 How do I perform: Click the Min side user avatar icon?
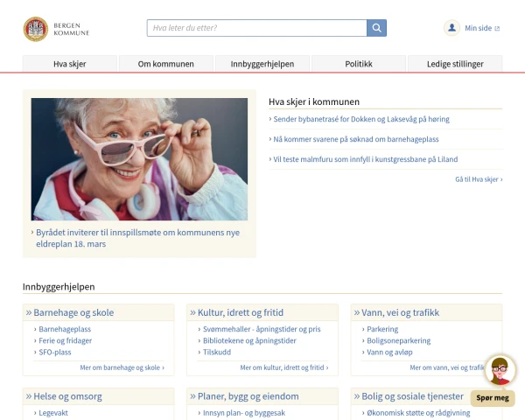tap(451, 28)
